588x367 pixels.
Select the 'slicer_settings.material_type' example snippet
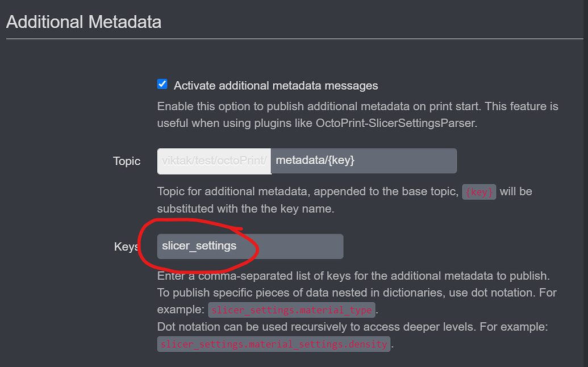click(291, 310)
